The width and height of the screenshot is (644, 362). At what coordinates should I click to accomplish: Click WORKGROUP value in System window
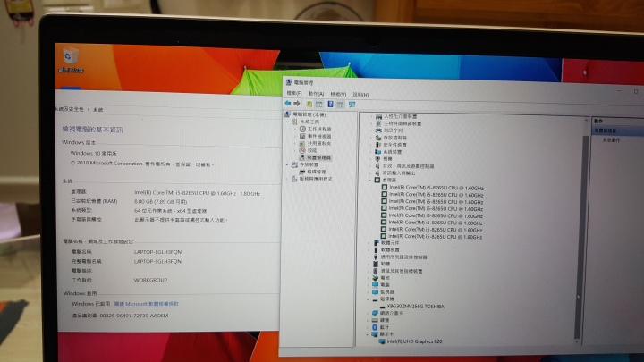tap(150, 280)
